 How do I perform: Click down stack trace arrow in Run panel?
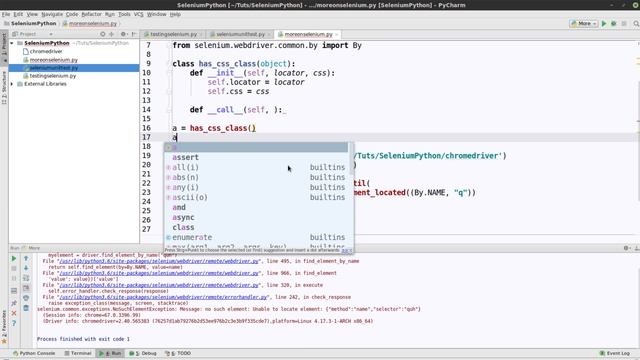[x=26, y=268]
